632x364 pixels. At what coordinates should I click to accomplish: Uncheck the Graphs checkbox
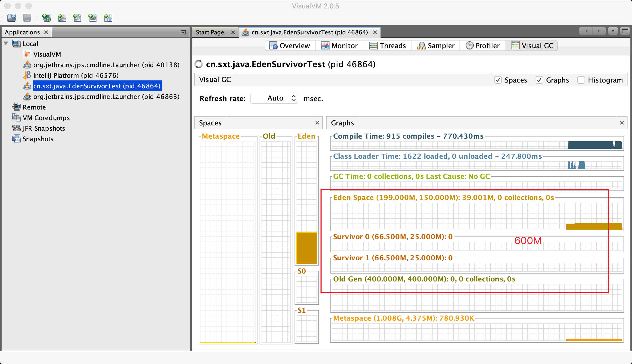coord(539,80)
